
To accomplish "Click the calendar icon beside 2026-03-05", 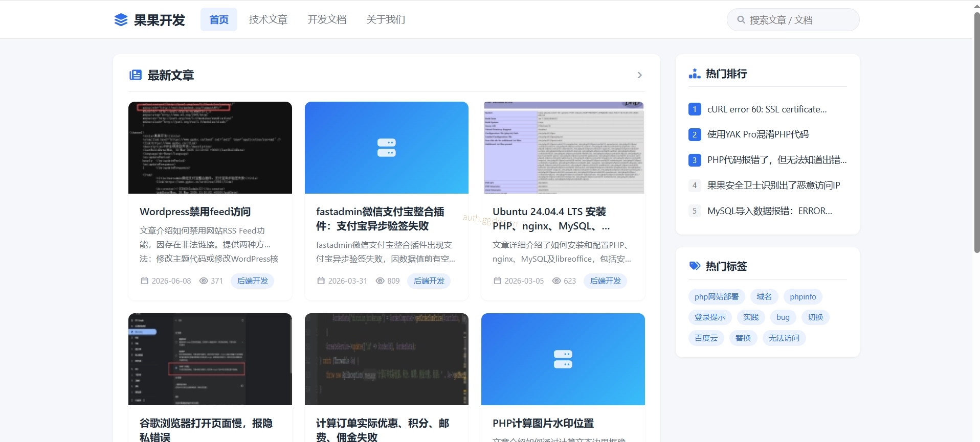I will [498, 281].
